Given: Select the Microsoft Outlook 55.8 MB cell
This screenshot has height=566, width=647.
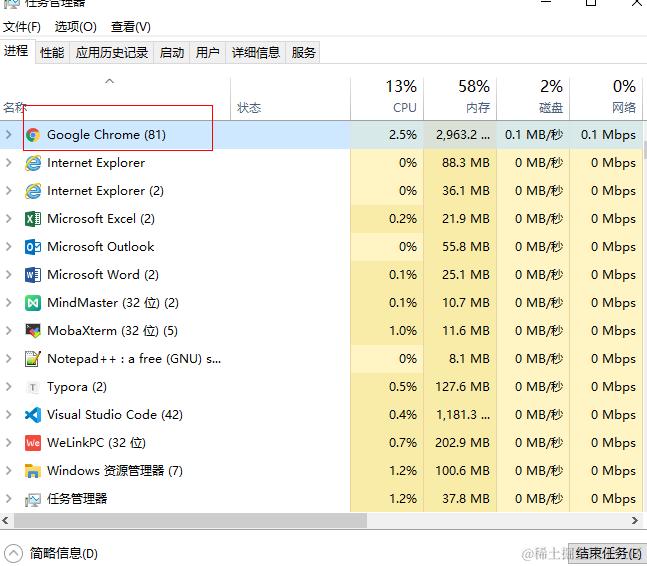Looking at the screenshot, I should pos(460,247).
